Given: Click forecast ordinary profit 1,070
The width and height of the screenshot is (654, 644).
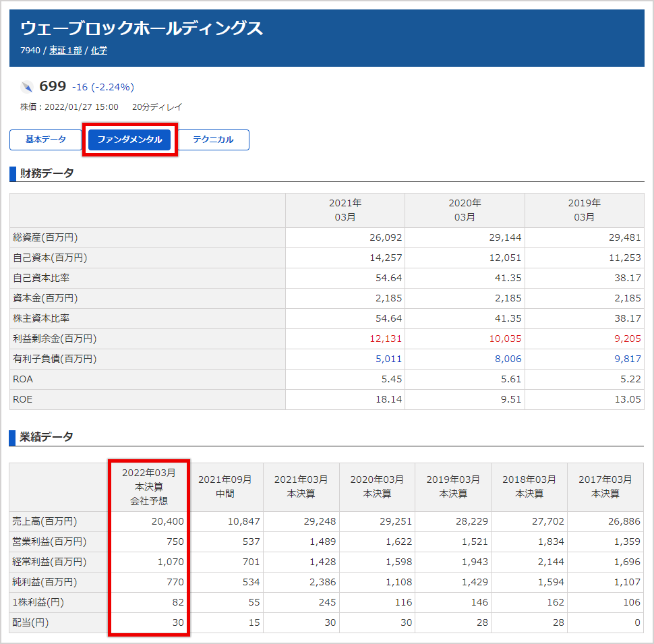Looking at the screenshot, I should [x=171, y=562].
